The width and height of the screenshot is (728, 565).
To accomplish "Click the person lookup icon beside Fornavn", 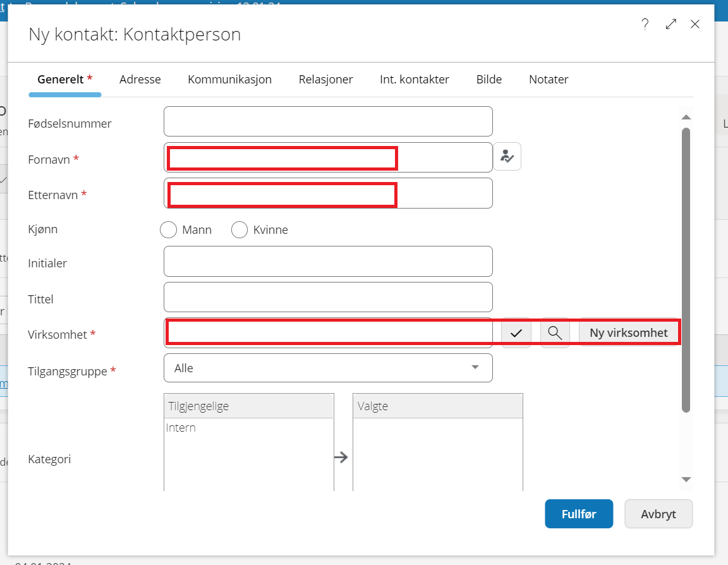I will tap(507, 157).
